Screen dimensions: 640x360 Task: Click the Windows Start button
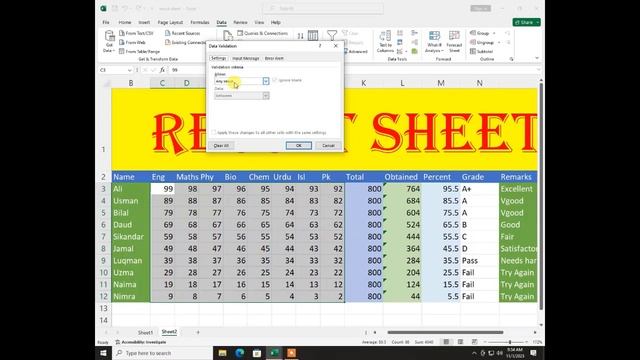point(103,353)
